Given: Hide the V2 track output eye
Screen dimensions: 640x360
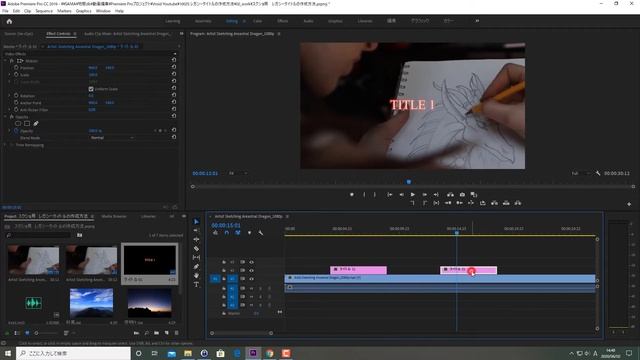Looking at the screenshot, I should pyautogui.click(x=251, y=270).
